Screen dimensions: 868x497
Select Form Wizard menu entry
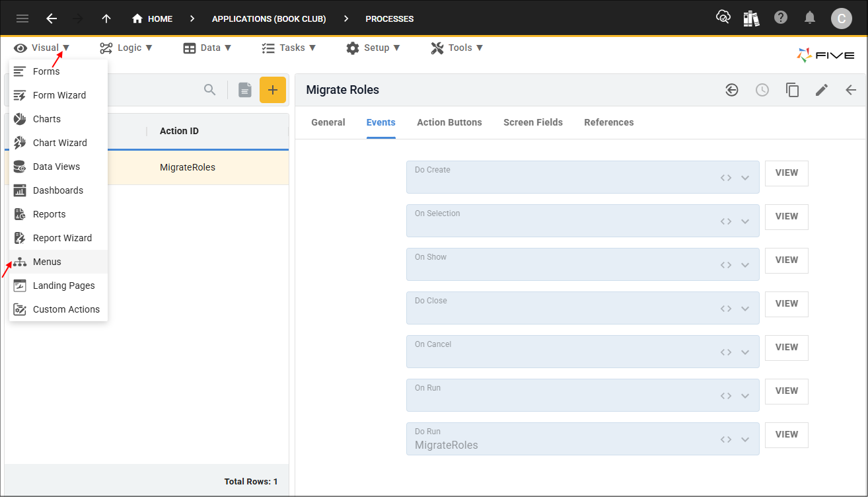pos(58,95)
